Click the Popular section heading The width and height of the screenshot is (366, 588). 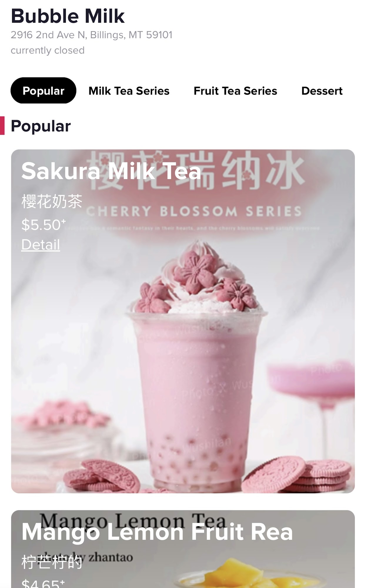(x=41, y=126)
